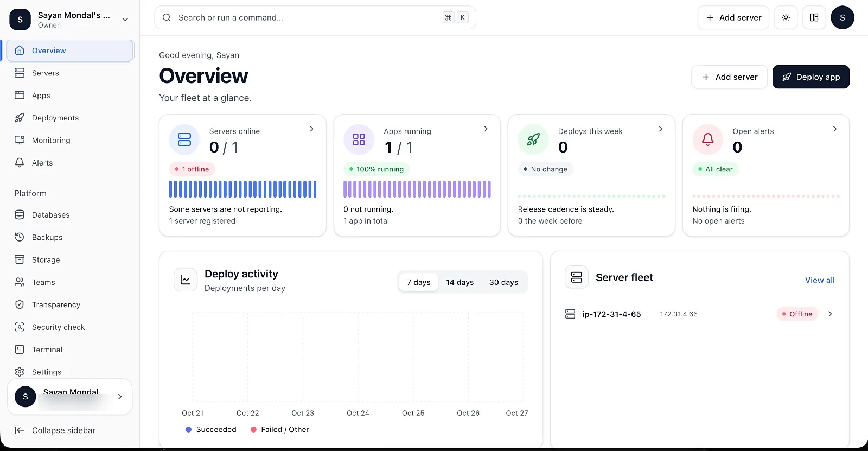The image size is (868, 451).
Task: Open Overview from the sidebar
Action: [69, 50]
